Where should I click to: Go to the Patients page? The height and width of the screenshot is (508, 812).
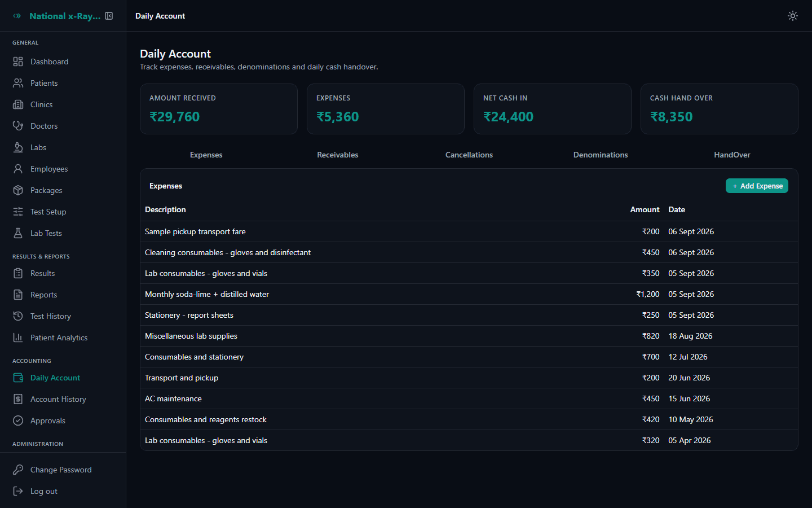click(63, 83)
